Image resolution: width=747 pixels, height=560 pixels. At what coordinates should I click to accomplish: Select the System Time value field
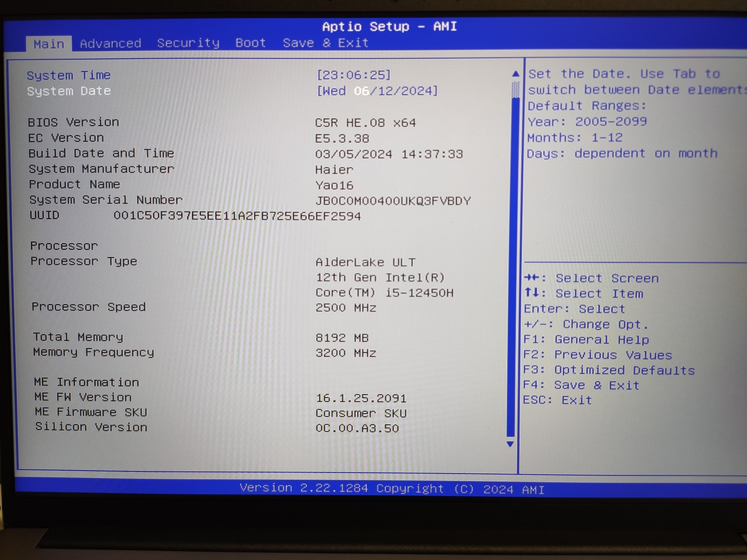[353, 75]
